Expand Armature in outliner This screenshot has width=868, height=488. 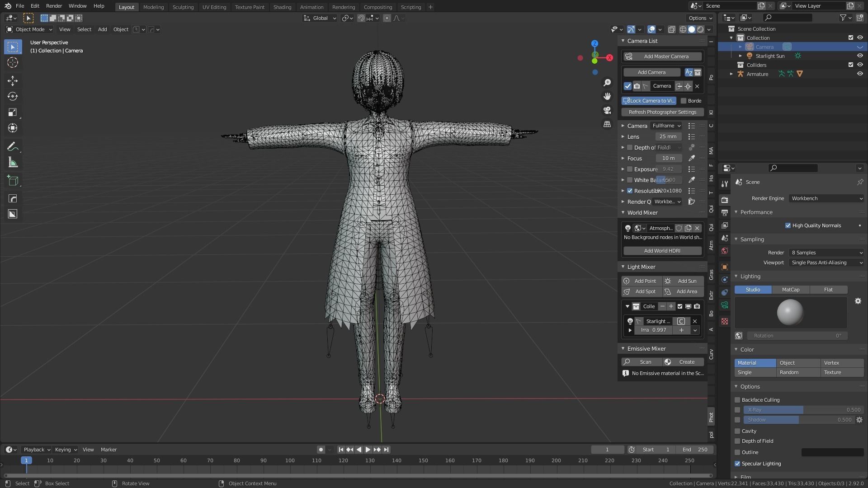tap(731, 74)
